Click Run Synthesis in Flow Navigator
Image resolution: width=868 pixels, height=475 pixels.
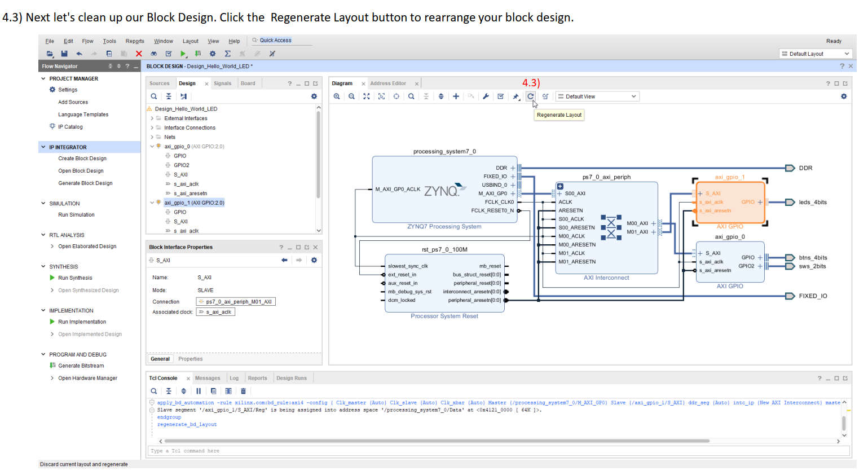pos(75,278)
